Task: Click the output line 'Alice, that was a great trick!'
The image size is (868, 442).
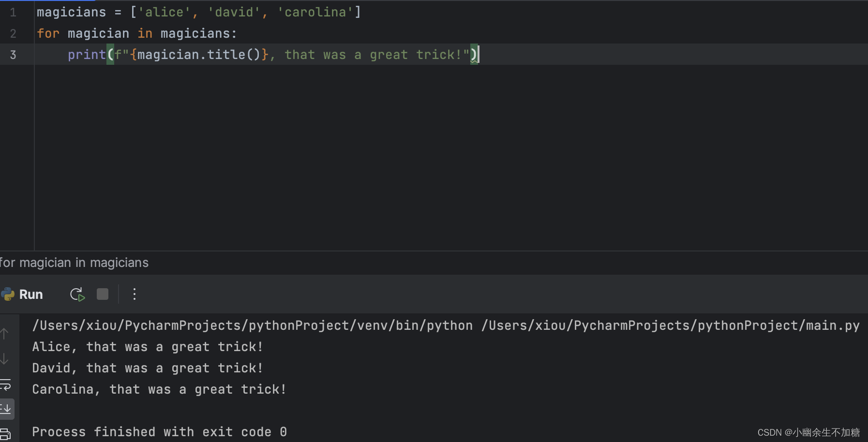Action: tap(148, 347)
